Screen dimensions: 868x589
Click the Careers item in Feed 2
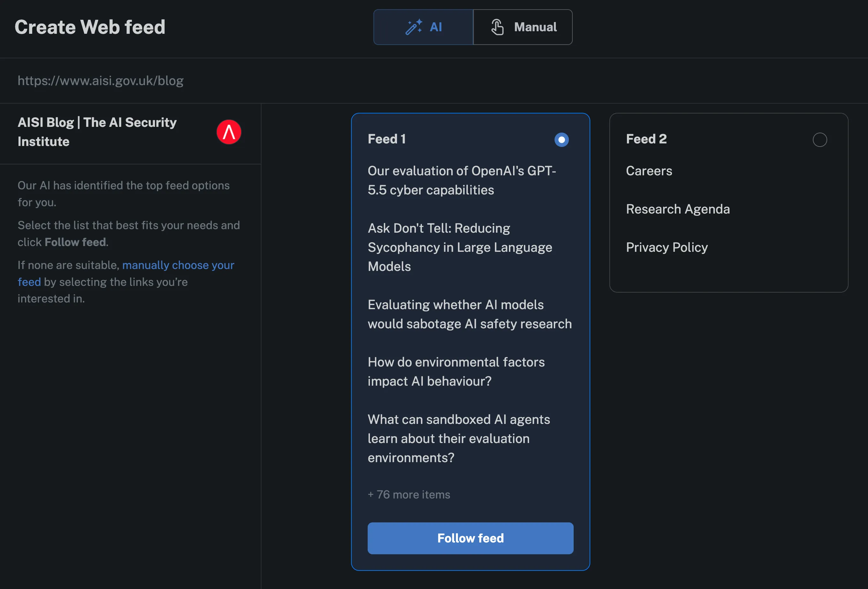tap(649, 171)
